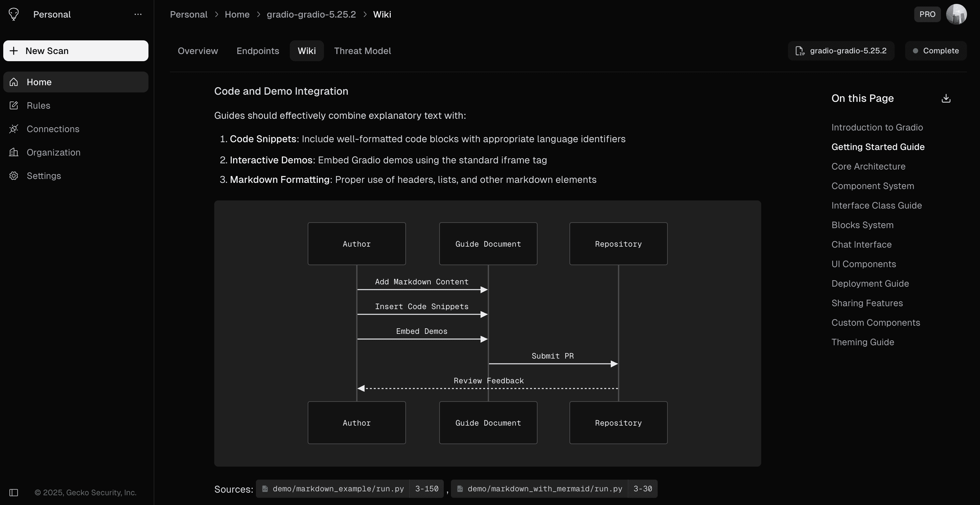Open the Core Architecture page link
This screenshot has width=980, height=505.
pos(869,166)
